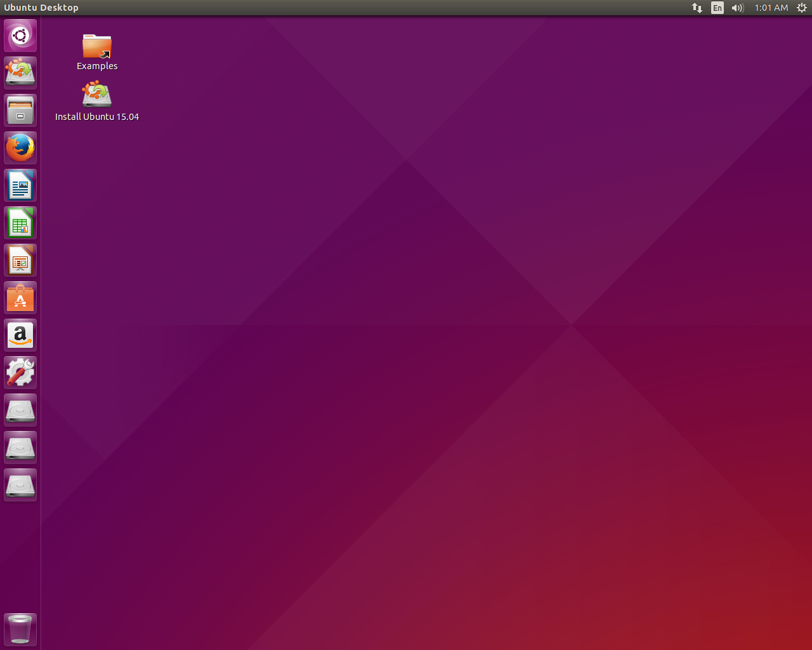Launch the Amazon shortcut

(x=20, y=335)
